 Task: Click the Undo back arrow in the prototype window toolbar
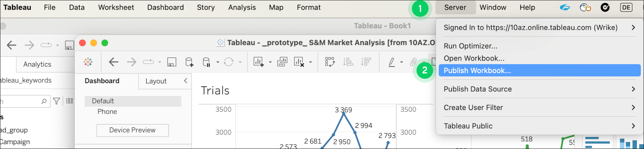(x=114, y=62)
